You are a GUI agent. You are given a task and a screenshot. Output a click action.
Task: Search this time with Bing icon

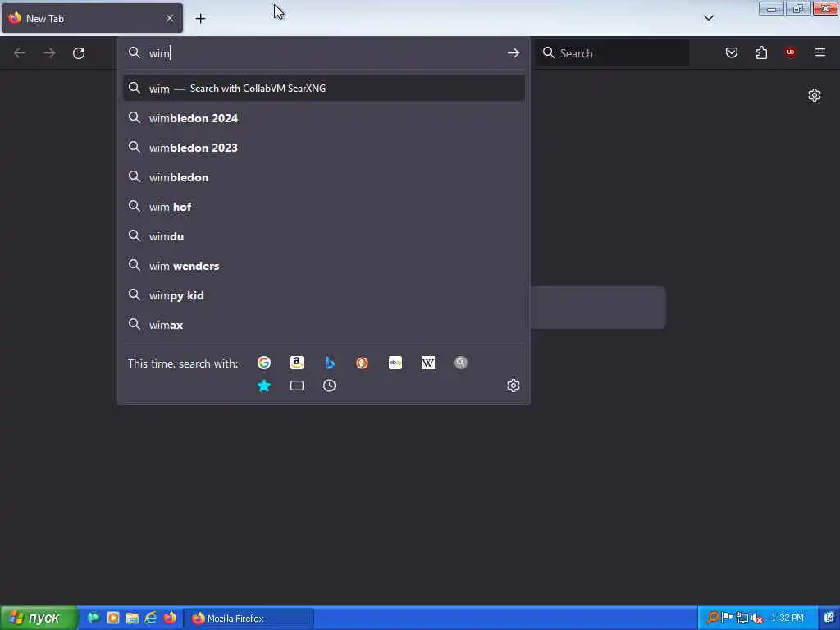tap(330, 363)
